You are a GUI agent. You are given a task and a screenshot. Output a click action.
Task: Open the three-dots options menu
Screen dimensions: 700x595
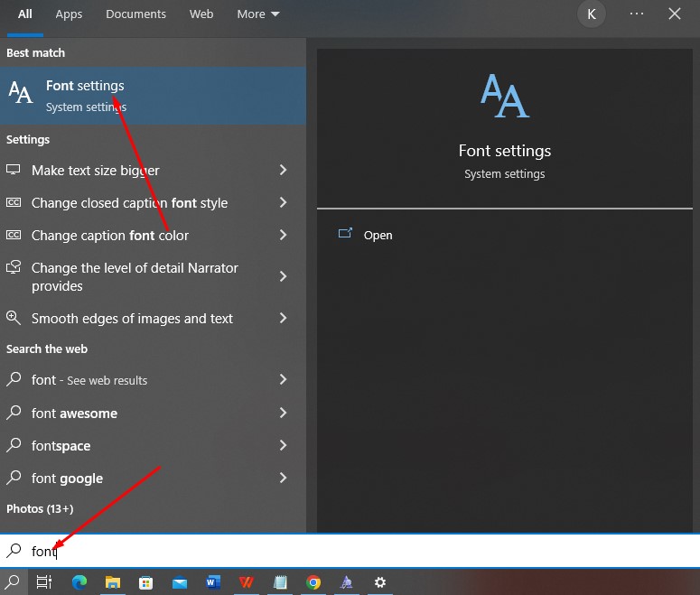[x=637, y=14]
